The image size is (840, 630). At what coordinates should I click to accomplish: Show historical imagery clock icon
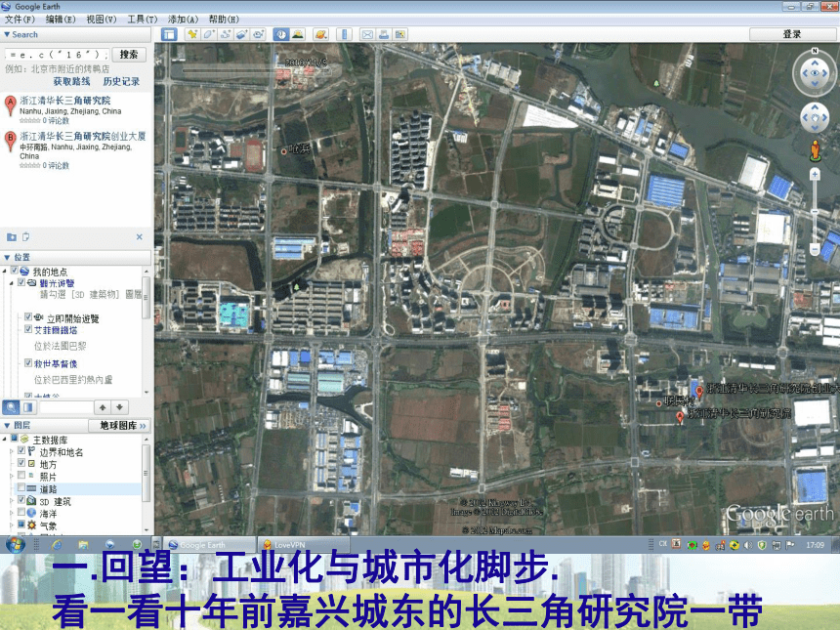(280, 35)
